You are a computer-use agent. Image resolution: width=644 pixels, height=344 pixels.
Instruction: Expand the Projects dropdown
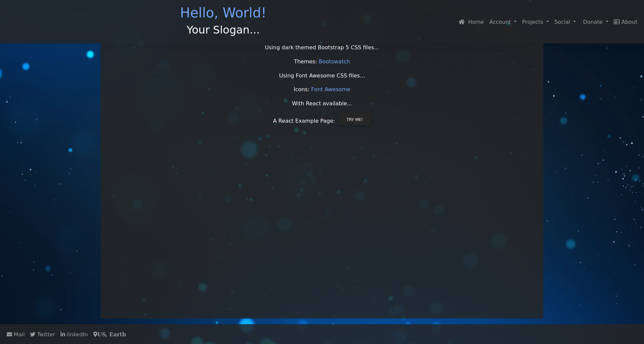point(535,22)
